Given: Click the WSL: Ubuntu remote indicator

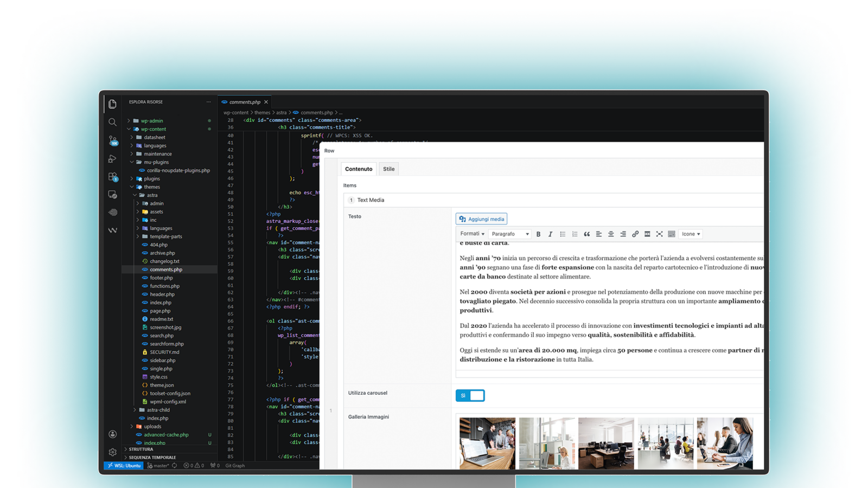Looking at the screenshot, I should (124, 466).
